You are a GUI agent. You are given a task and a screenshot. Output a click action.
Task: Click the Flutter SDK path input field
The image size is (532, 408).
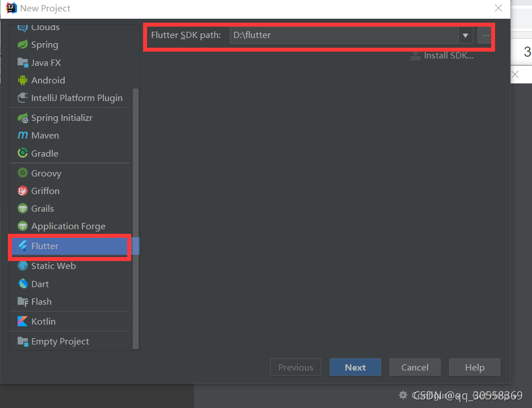tap(344, 35)
